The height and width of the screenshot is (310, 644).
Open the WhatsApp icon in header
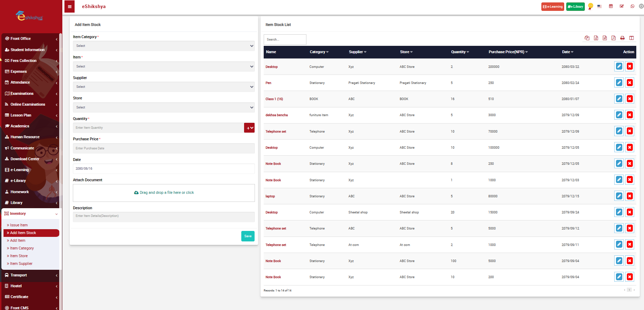[x=632, y=6]
